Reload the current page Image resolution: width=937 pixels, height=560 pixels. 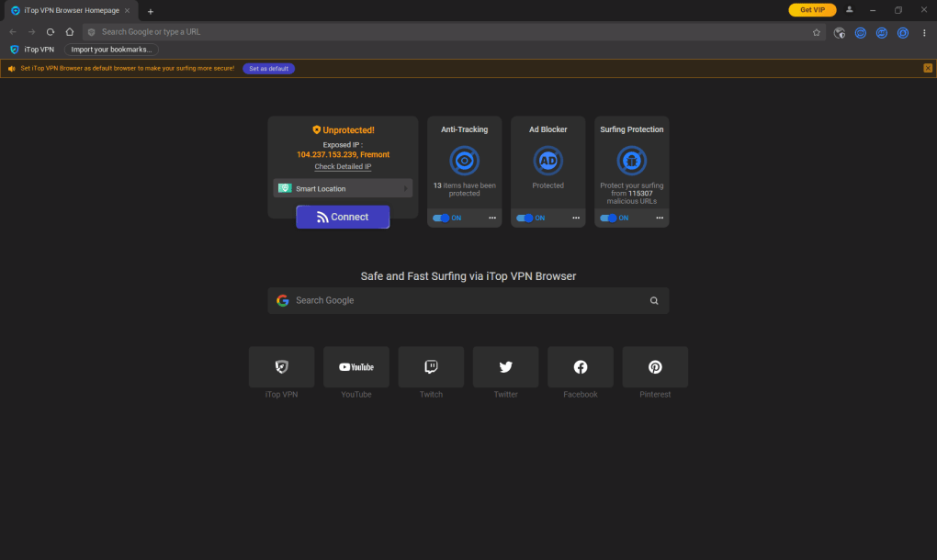click(51, 32)
